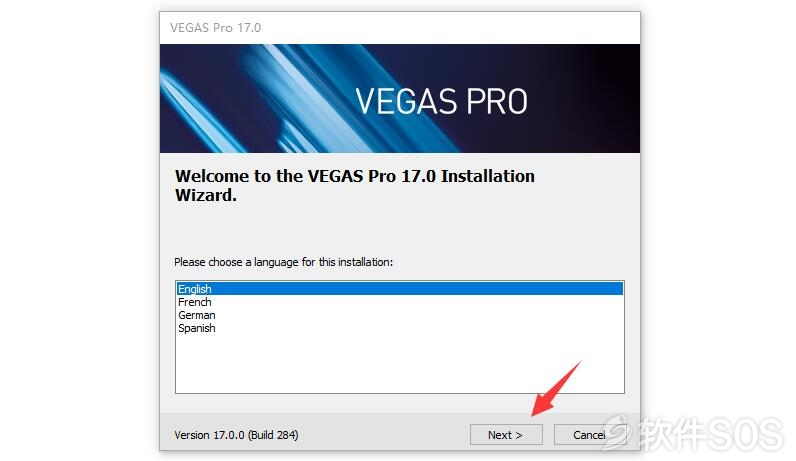The image size is (796, 461).
Task: Click the 'Please choose a language' label
Action: (x=283, y=262)
